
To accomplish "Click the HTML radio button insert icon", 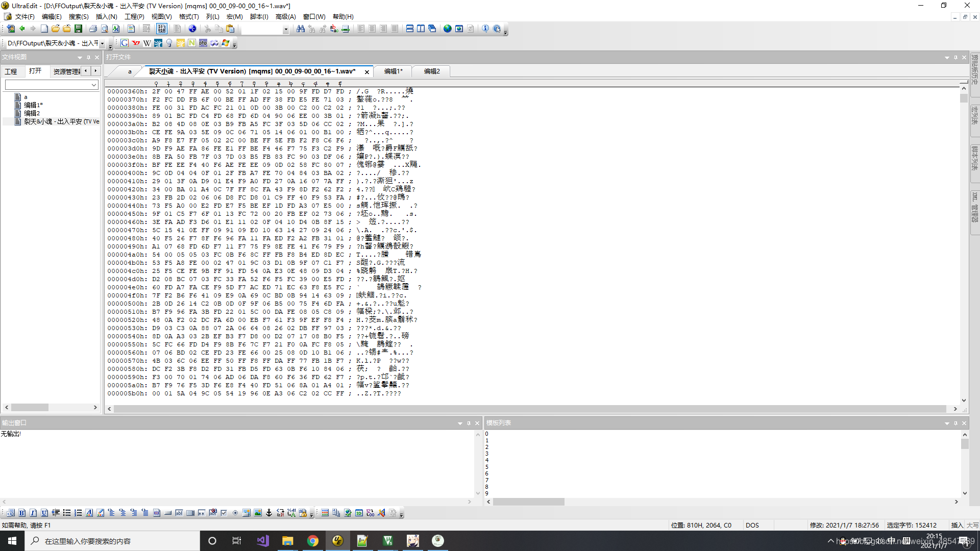I will click(x=235, y=513).
